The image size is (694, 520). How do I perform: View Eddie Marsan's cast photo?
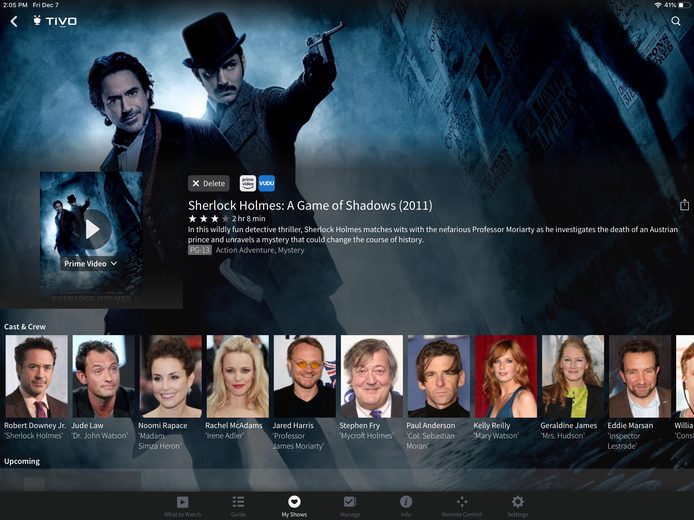click(x=640, y=376)
